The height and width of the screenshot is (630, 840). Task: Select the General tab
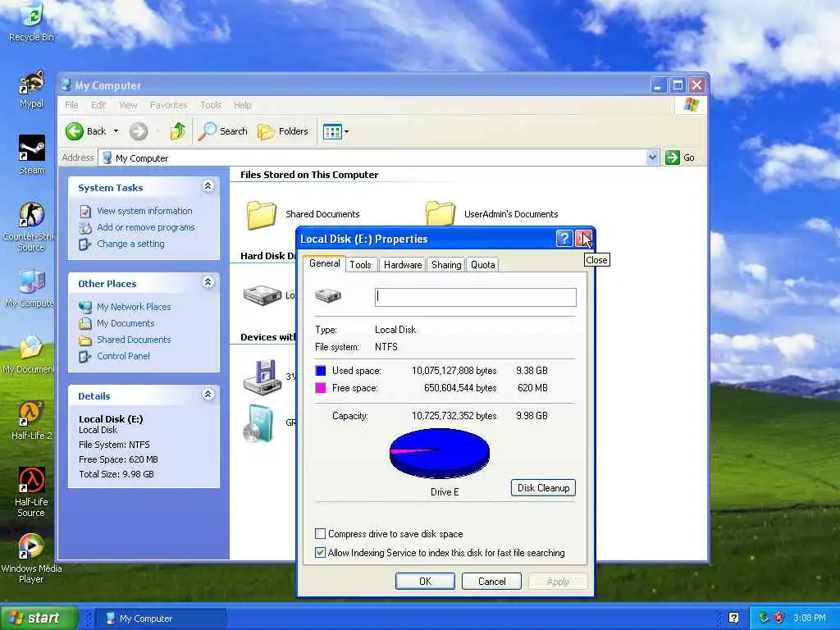pos(325,263)
